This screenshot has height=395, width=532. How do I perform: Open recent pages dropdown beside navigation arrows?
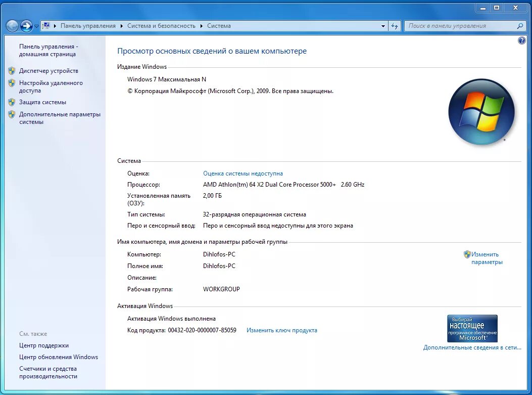[36, 26]
